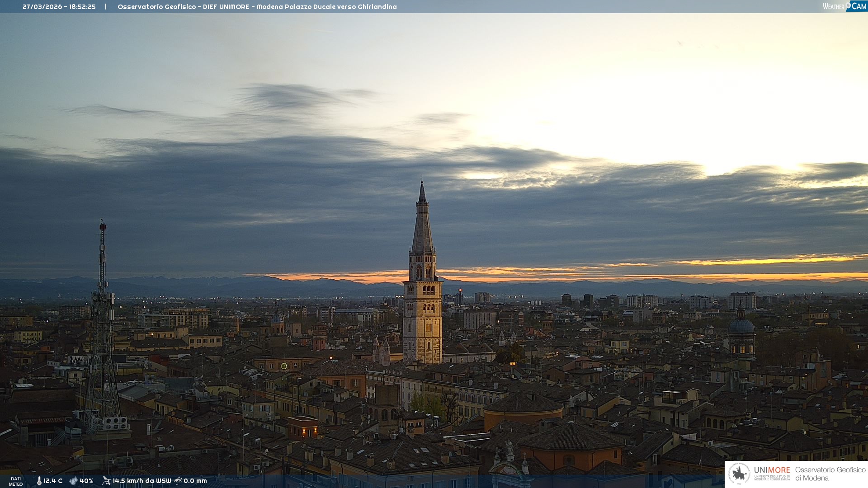This screenshot has height=488, width=868.
Task: Click the green illuminated clock face
Action: click(284, 366)
